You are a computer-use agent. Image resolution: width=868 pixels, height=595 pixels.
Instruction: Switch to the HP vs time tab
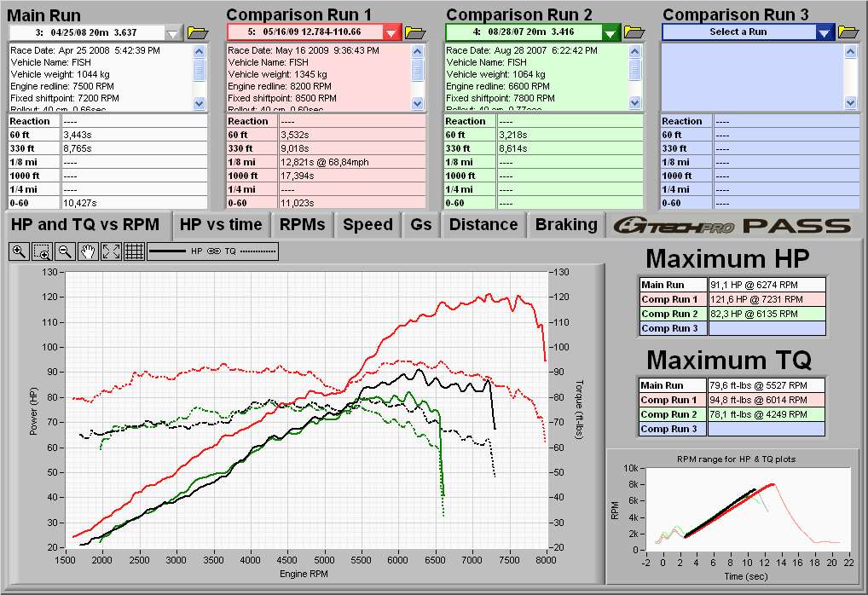[221, 225]
